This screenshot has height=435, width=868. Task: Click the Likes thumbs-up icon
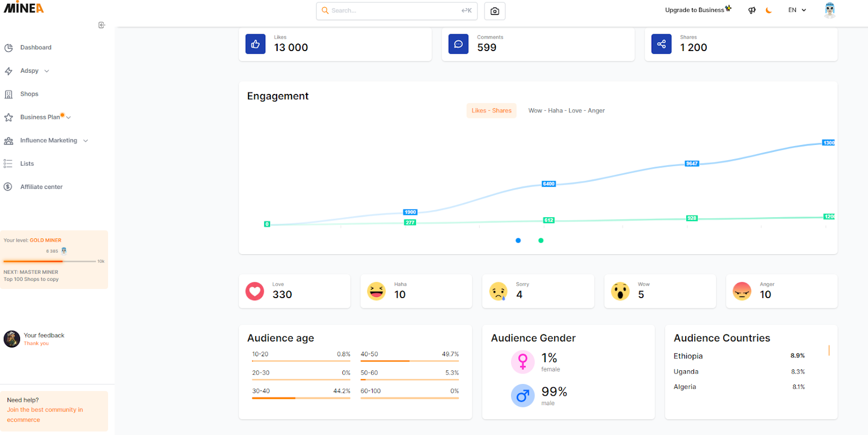256,44
